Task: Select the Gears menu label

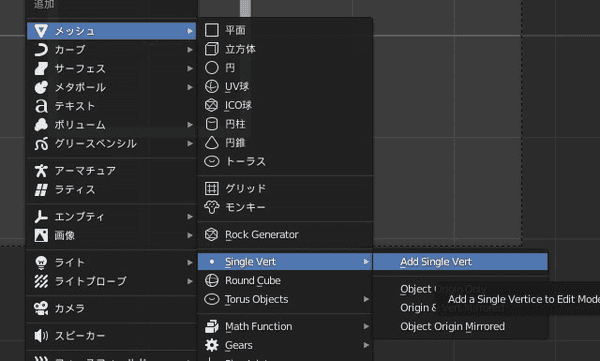Action: [x=239, y=345]
